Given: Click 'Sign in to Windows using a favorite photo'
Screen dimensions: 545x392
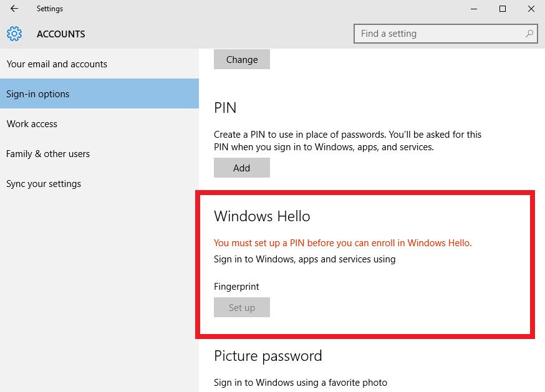Looking at the screenshot, I should (x=301, y=383).
